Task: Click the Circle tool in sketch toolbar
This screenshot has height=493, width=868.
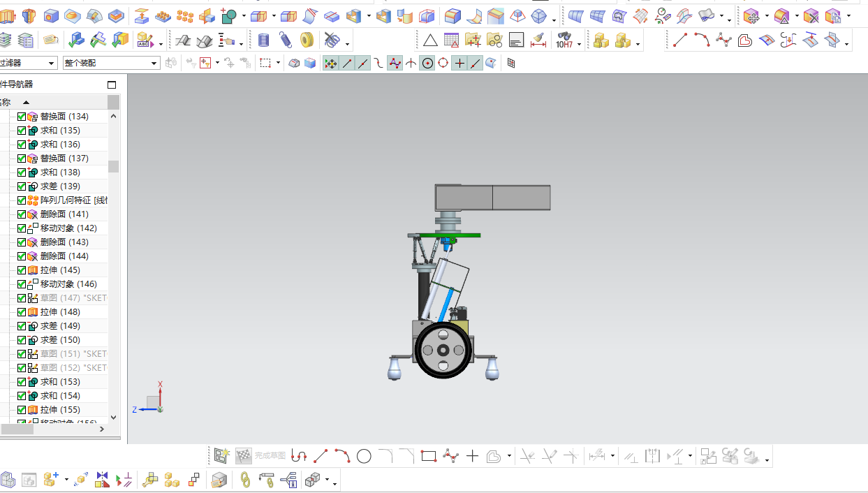Action: 364,457
